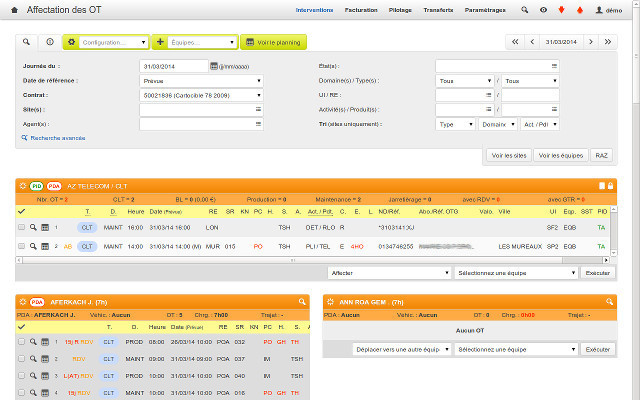640x400 pixels.
Task: Check the MUR 015 row checkbox
Action: (x=21, y=246)
